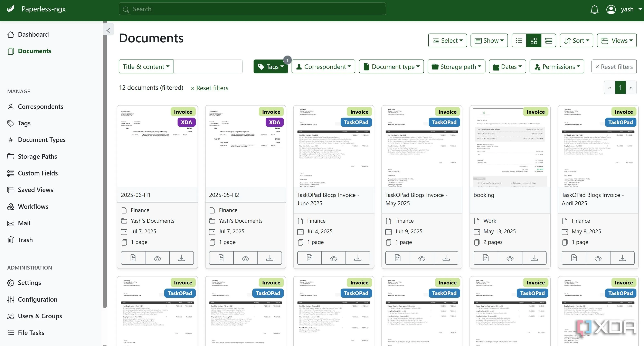Select page 1 in the pagination control

coord(620,87)
